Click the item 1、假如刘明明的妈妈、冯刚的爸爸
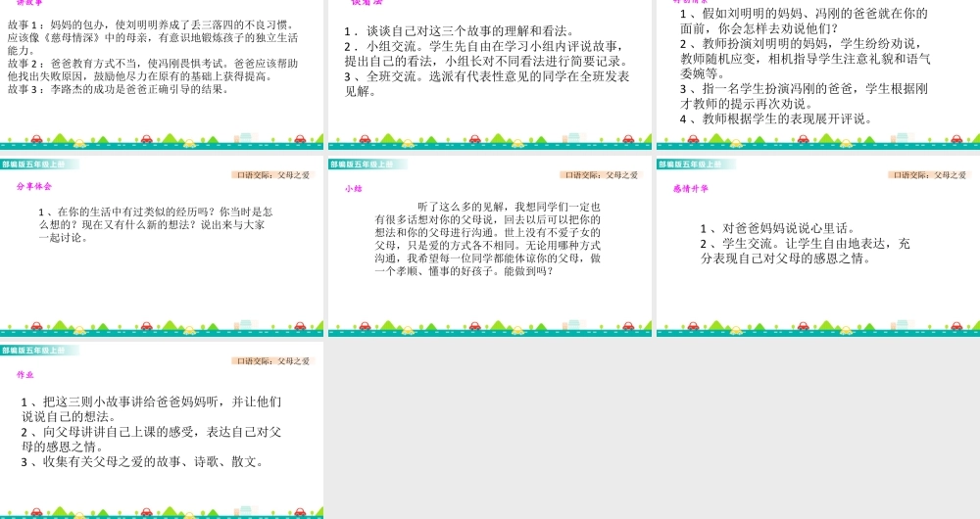The image size is (980, 519). tap(804, 22)
